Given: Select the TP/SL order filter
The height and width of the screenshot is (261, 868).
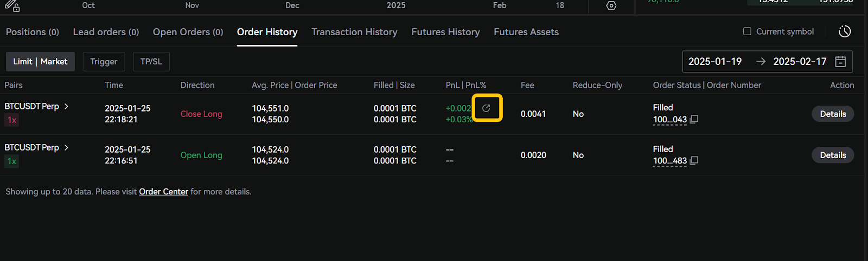Looking at the screenshot, I should pyautogui.click(x=151, y=61).
